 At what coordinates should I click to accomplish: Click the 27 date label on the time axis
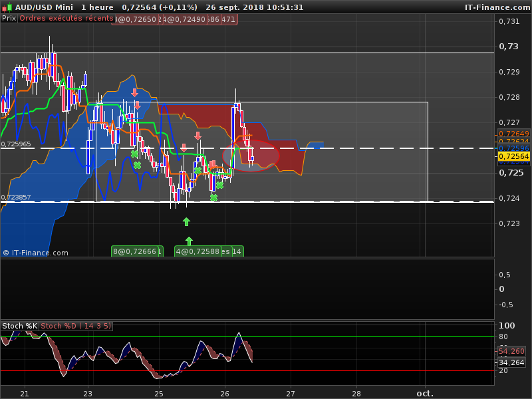point(291,394)
